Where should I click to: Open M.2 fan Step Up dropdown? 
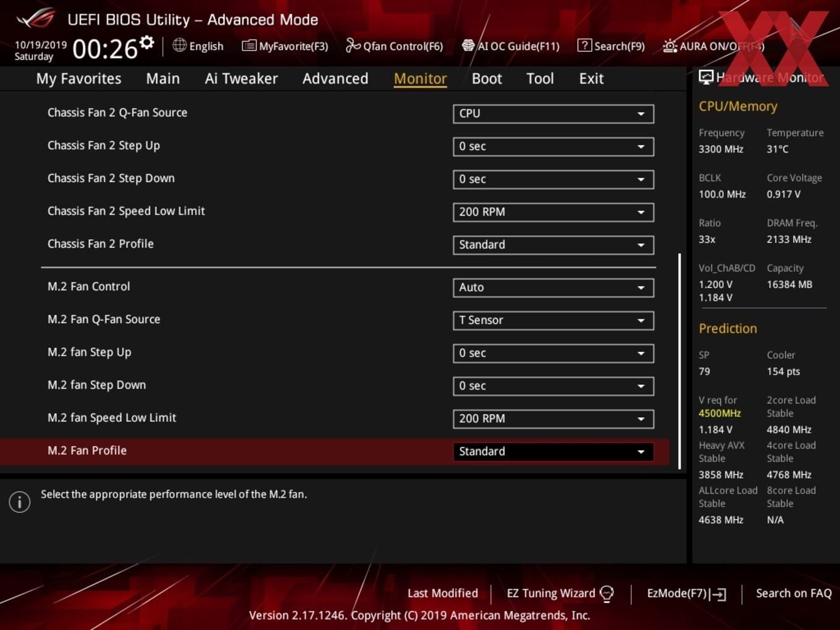point(553,353)
